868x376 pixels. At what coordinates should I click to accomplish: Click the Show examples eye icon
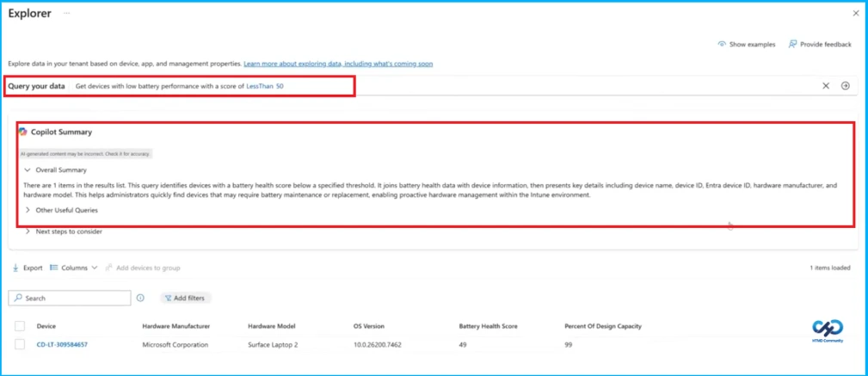click(x=722, y=44)
